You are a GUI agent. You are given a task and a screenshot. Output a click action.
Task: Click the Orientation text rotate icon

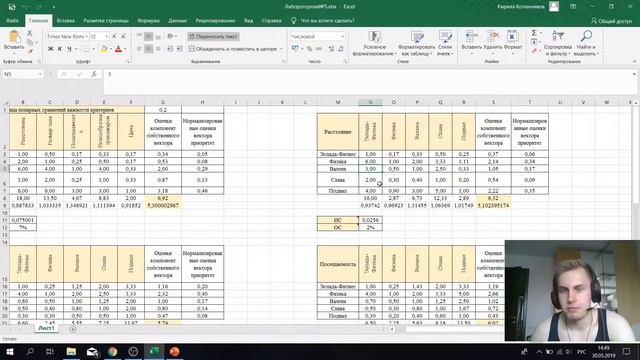[x=171, y=36]
